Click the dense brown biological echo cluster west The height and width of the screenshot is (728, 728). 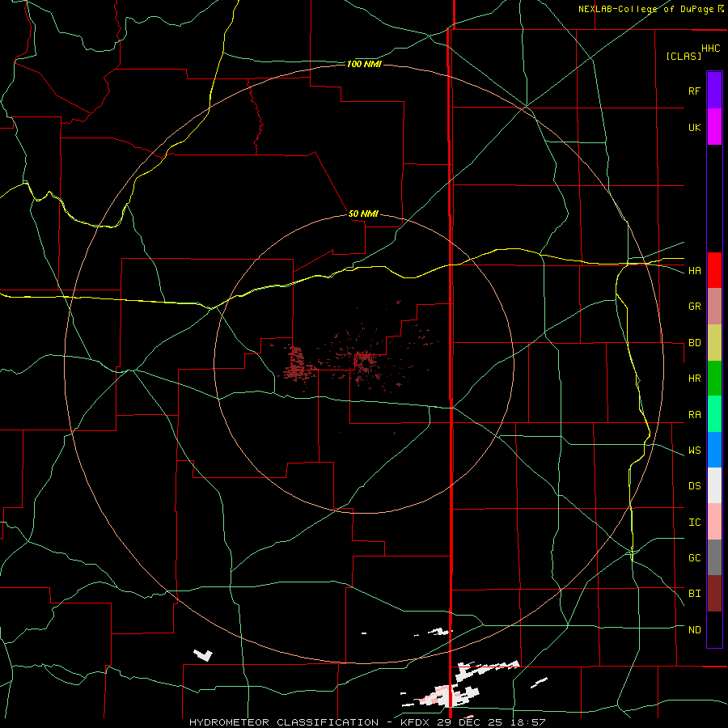click(x=297, y=365)
